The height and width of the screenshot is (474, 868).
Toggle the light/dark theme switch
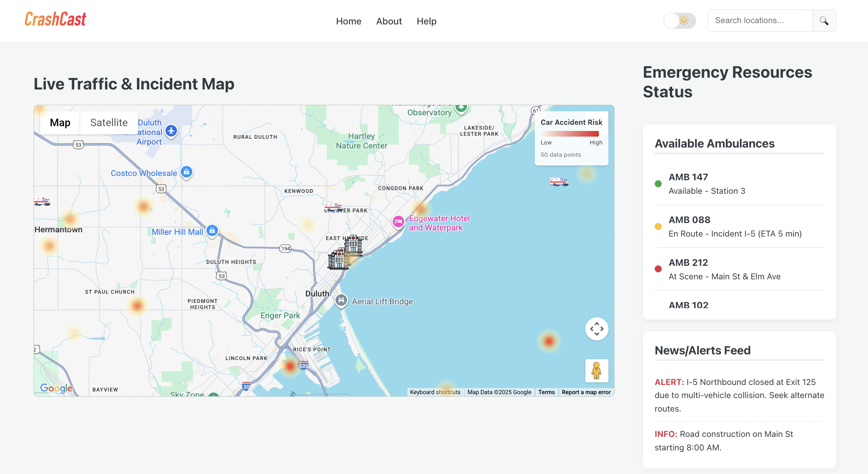point(679,21)
